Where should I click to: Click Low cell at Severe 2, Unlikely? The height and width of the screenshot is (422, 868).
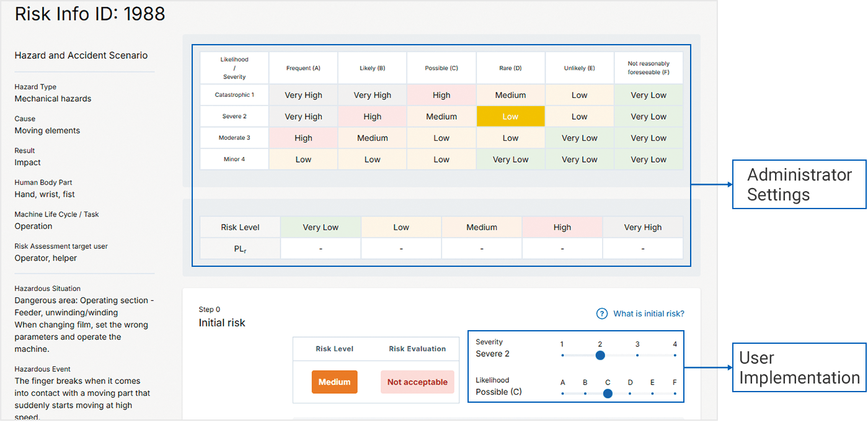pyautogui.click(x=580, y=117)
